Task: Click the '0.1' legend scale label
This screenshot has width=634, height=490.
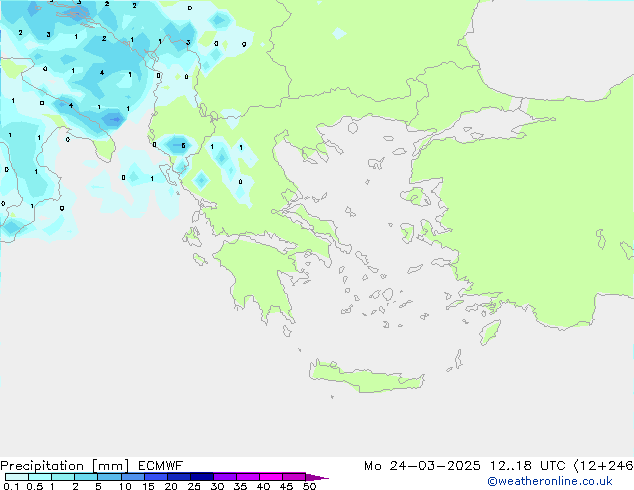Action: pos(11,486)
